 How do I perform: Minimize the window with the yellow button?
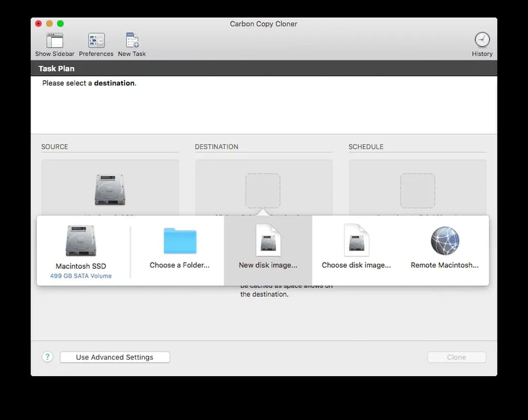click(49, 24)
